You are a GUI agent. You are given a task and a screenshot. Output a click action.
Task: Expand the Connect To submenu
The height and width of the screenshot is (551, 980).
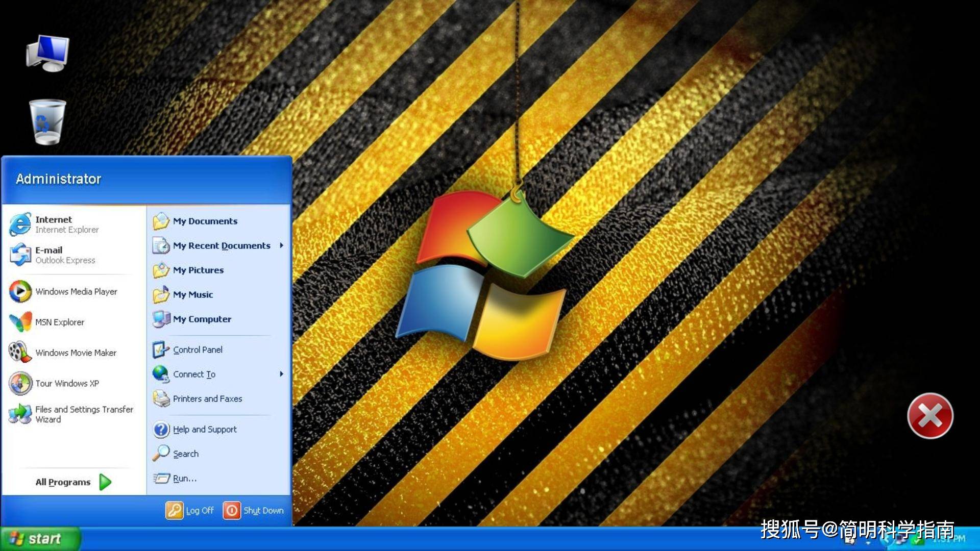point(218,374)
